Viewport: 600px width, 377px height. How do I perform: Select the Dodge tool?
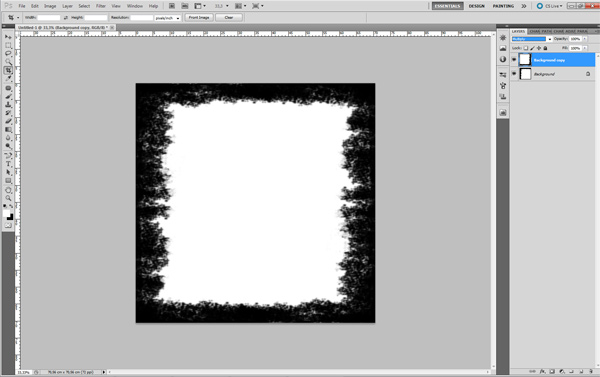(x=8, y=146)
